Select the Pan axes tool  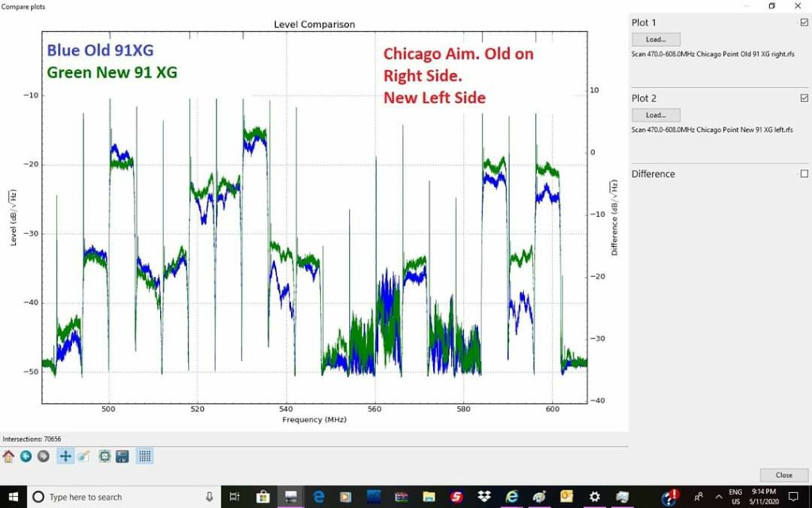66,456
